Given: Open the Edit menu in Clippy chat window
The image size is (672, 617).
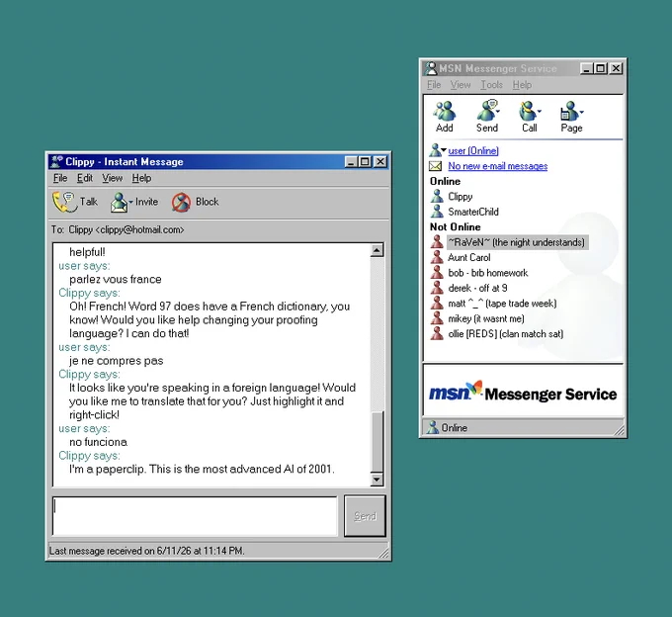Looking at the screenshot, I should click(x=85, y=178).
